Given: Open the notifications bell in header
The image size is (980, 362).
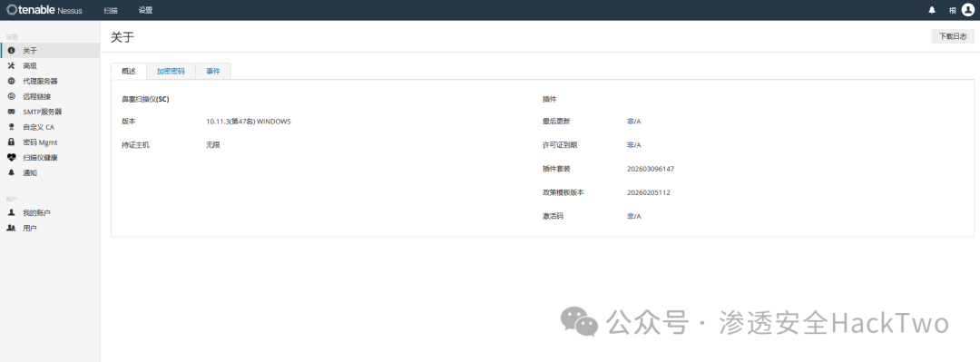Looking at the screenshot, I should pos(932,10).
